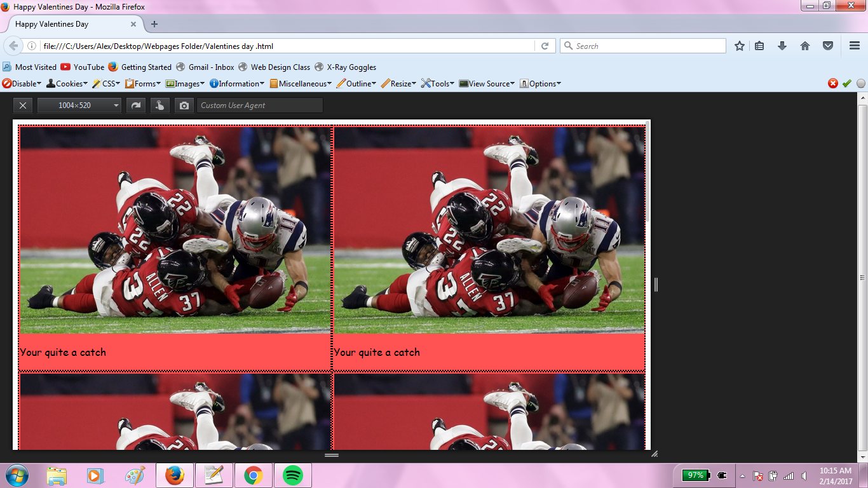Image resolution: width=868 pixels, height=488 pixels.
Task: Click the green checkmark validation icon
Action: pyautogui.click(x=846, y=83)
